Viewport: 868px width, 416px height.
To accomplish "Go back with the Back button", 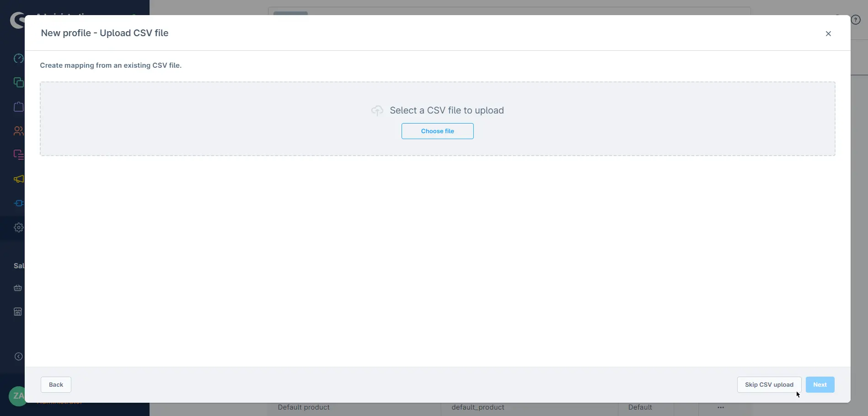I will point(56,384).
